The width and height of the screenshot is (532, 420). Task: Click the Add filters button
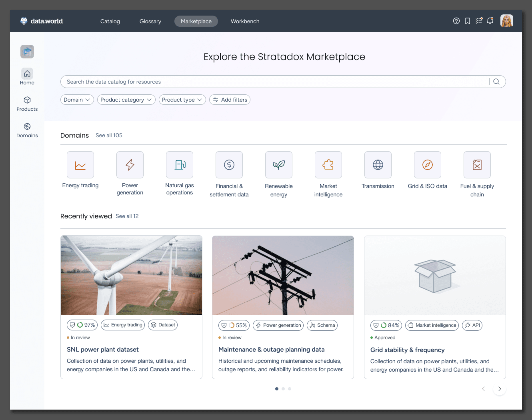click(x=230, y=100)
